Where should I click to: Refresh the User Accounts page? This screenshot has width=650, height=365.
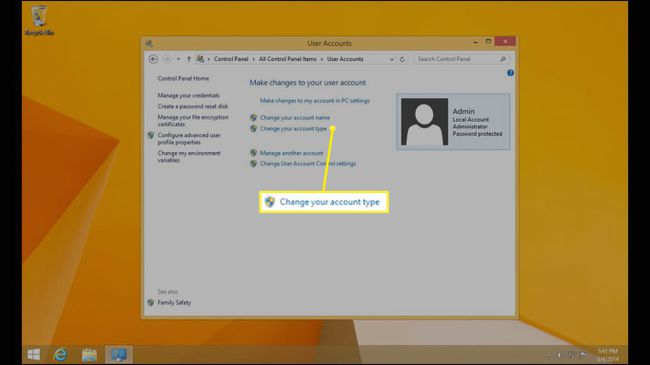pyautogui.click(x=402, y=59)
